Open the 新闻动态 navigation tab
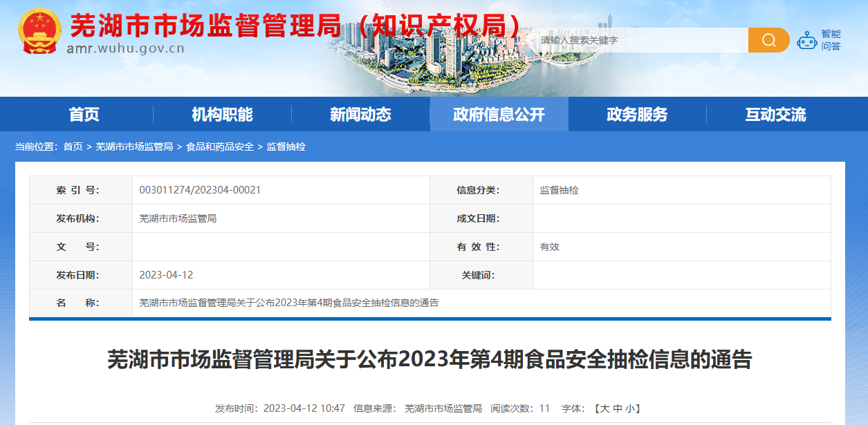The image size is (868, 425). coord(361,115)
